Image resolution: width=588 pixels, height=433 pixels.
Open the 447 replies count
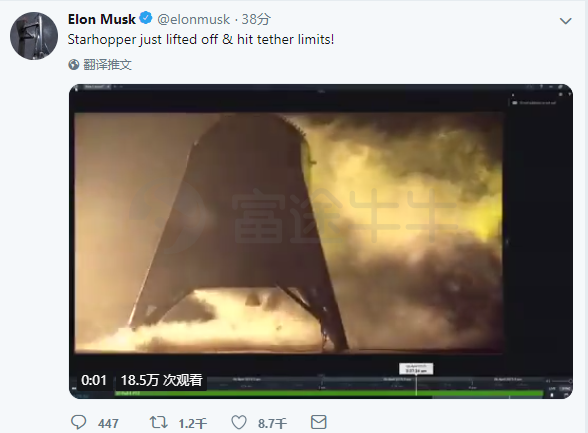coord(108,424)
